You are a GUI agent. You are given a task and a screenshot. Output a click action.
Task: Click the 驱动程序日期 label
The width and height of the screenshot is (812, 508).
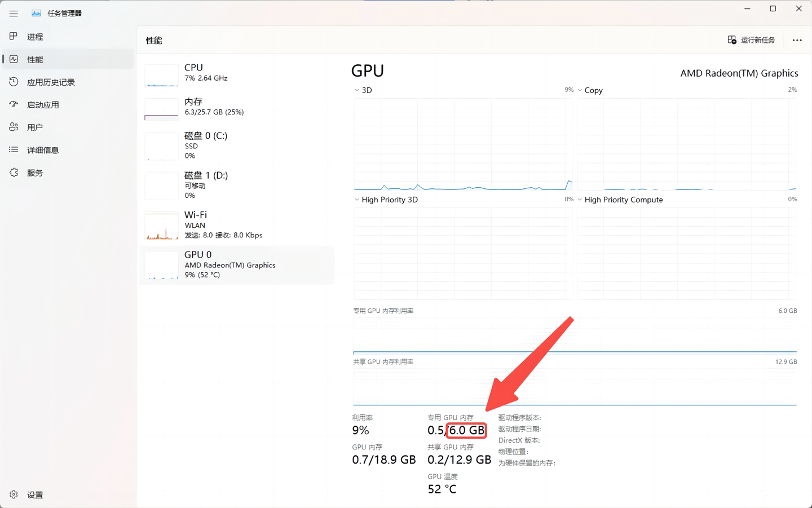[x=519, y=429]
